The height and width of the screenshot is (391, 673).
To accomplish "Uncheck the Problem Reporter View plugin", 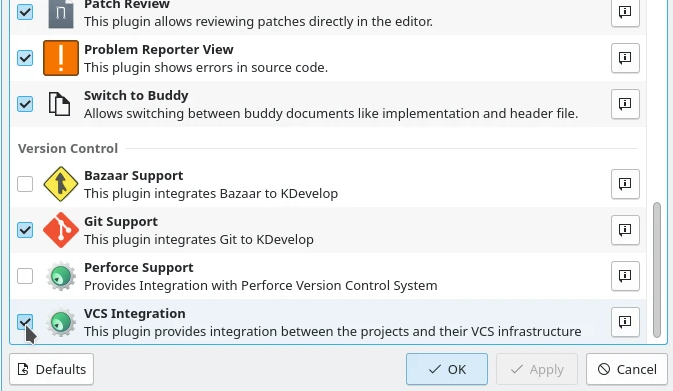I will 25,58.
